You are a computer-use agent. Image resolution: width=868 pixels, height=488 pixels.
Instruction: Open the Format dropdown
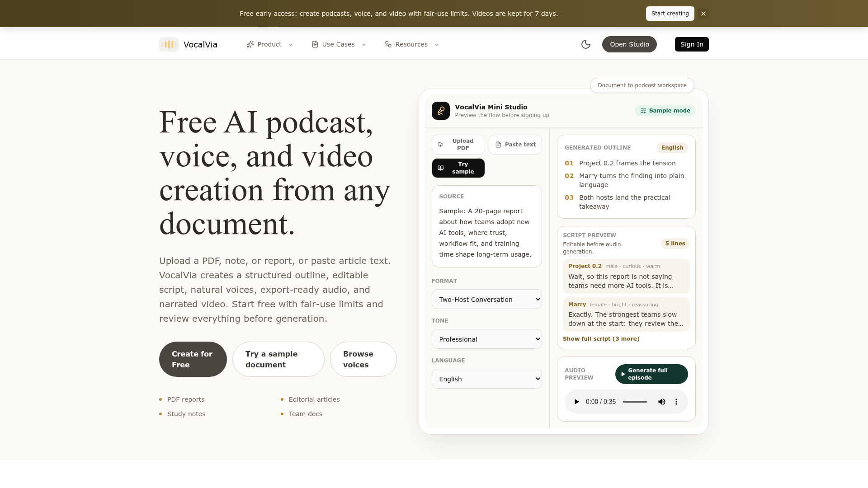[487, 299]
